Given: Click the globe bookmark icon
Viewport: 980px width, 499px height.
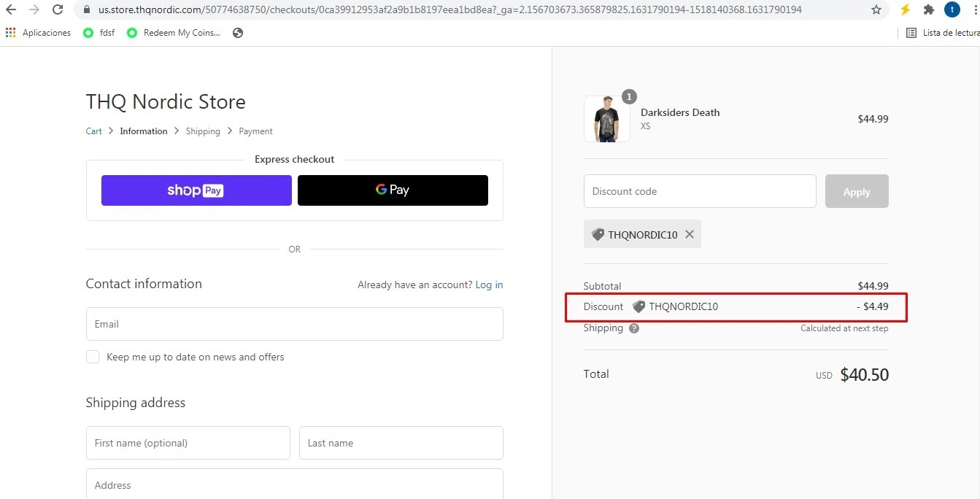Looking at the screenshot, I should pos(238,33).
